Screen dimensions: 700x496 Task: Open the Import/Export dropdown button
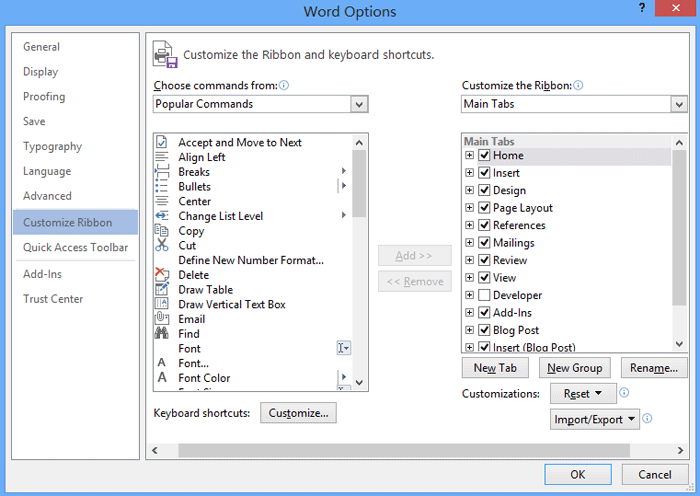tap(595, 419)
